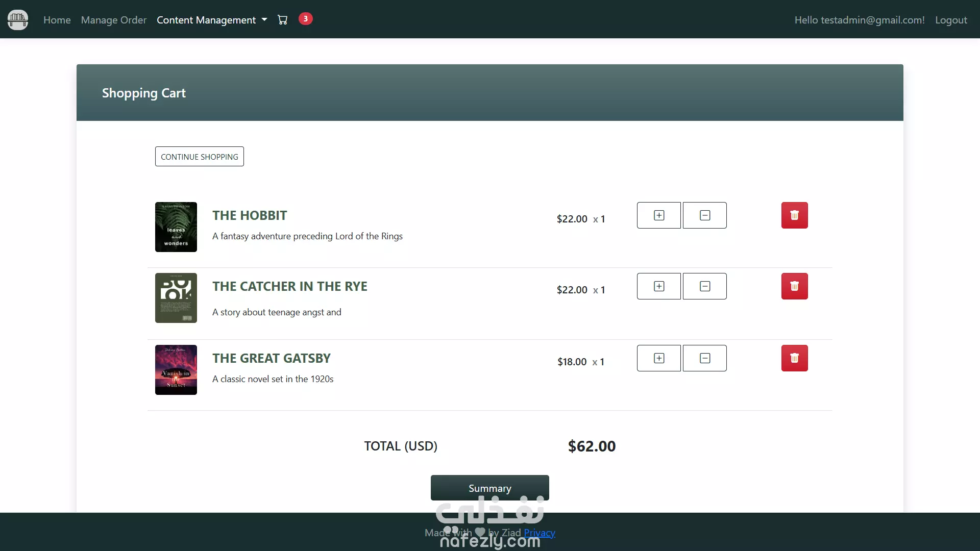The height and width of the screenshot is (551, 980).
Task: Proceed with the Summary button
Action: (490, 488)
